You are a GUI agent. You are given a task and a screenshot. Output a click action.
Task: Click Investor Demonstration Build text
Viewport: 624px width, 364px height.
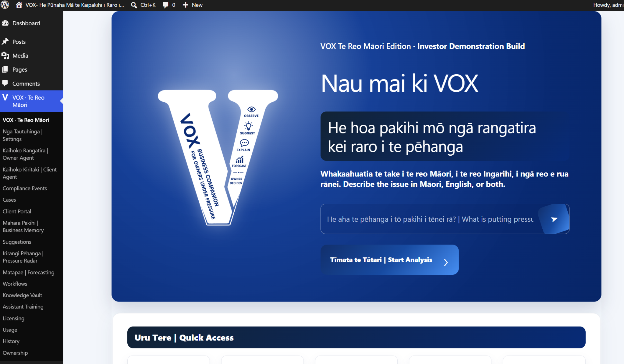coord(471,46)
